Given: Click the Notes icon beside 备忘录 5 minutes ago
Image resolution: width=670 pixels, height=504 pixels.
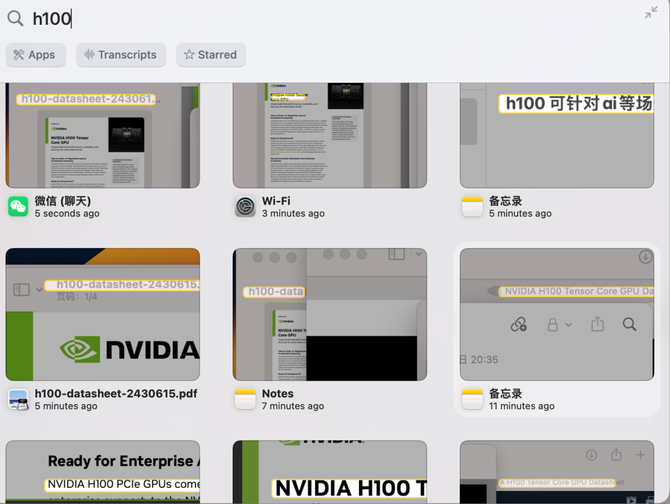Looking at the screenshot, I should pos(473,207).
